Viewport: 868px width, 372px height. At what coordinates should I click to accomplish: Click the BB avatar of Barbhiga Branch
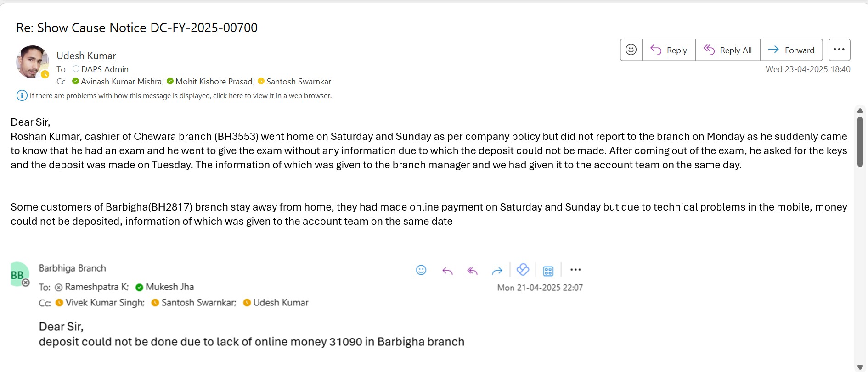tap(19, 274)
